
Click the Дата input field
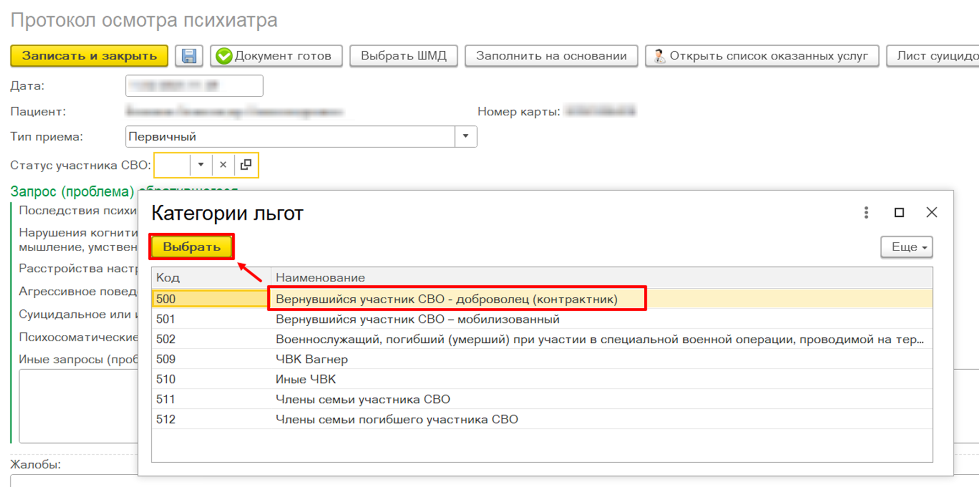tap(194, 86)
